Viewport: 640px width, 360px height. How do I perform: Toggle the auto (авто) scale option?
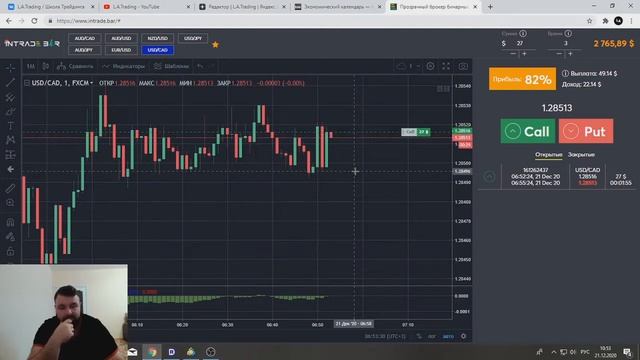coord(448,336)
